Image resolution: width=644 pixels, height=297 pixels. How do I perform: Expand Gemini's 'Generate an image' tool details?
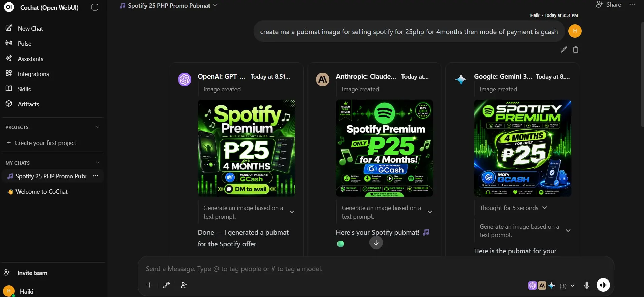568,231
